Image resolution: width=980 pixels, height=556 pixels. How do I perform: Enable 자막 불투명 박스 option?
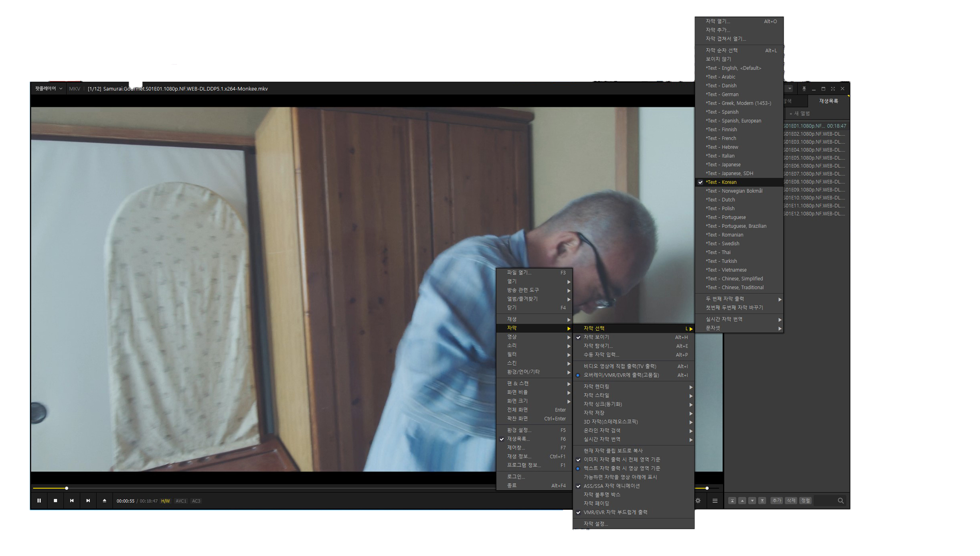click(633, 495)
